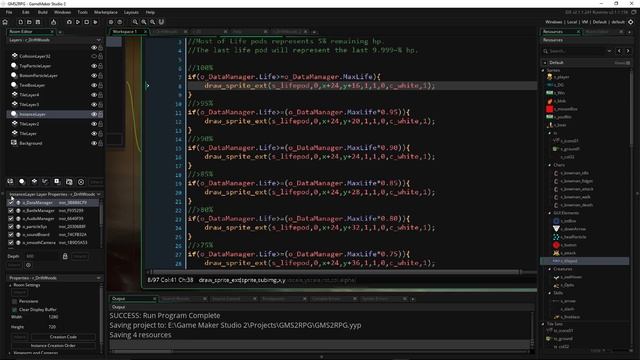Open the Start Page home icon

click(x=5, y=22)
